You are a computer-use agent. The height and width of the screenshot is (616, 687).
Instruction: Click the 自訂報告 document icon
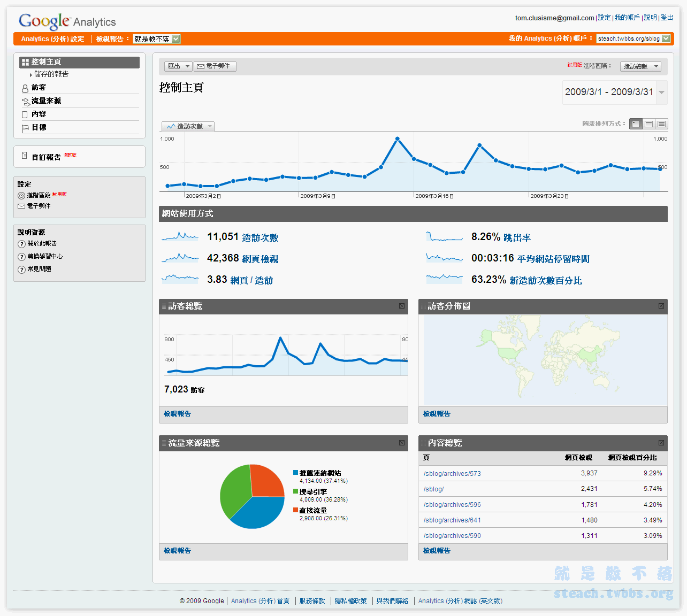click(24, 156)
